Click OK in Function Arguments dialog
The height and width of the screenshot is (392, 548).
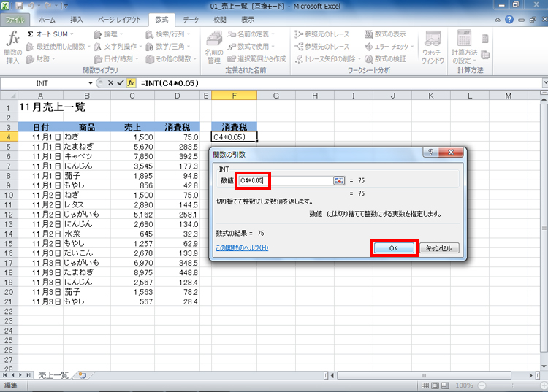pos(394,248)
